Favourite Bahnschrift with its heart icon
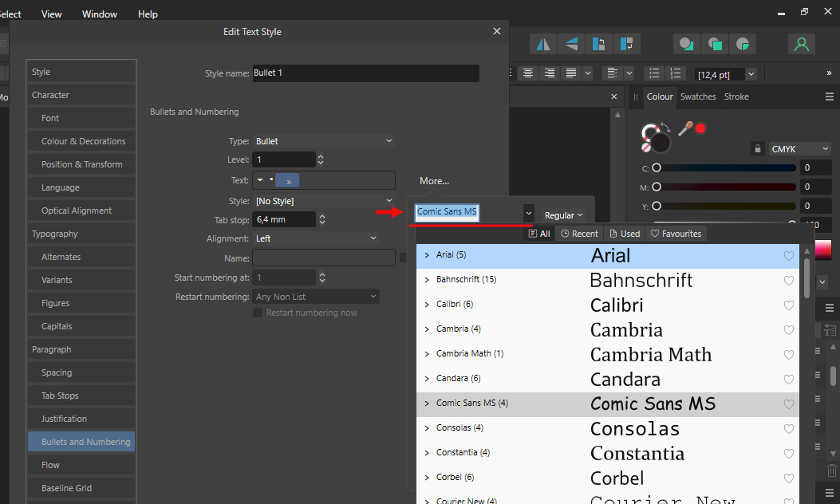The width and height of the screenshot is (840, 504). (x=789, y=281)
